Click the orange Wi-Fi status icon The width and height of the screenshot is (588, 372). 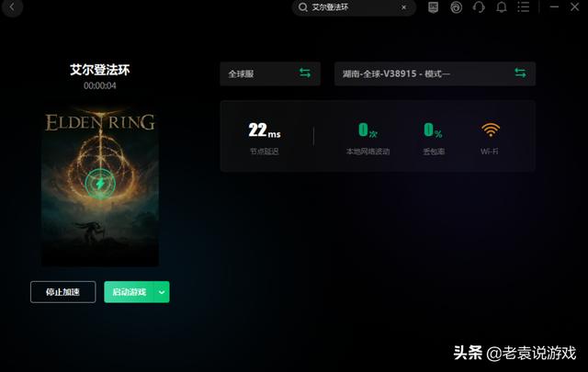(491, 130)
